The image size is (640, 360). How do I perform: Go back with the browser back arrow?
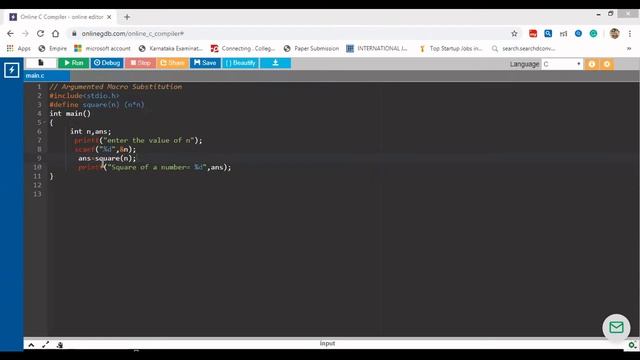click(10, 33)
